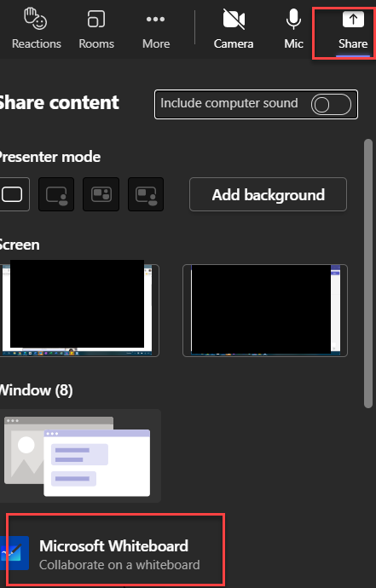Share the second screen thumbnail
The height and width of the screenshot is (588, 376).
[x=265, y=310]
